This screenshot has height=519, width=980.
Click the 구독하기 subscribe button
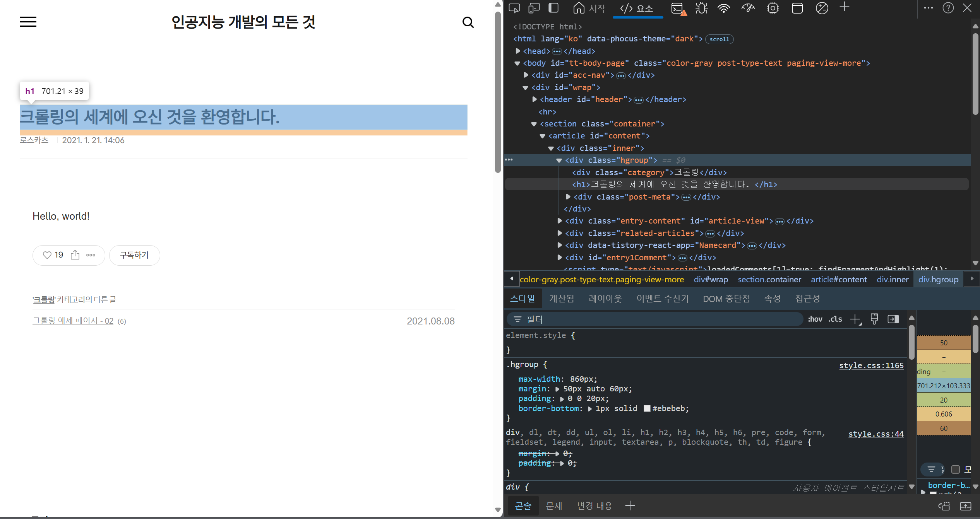coord(134,255)
